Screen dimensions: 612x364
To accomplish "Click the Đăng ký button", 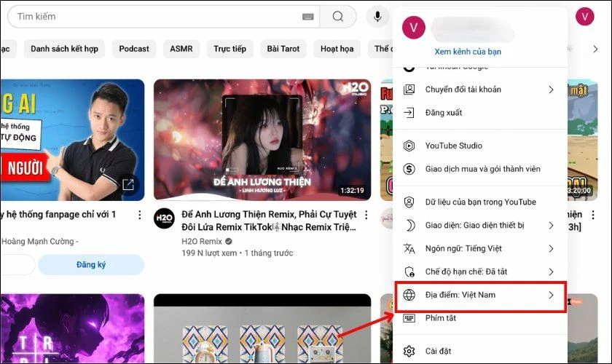I will (x=91, y=264).
